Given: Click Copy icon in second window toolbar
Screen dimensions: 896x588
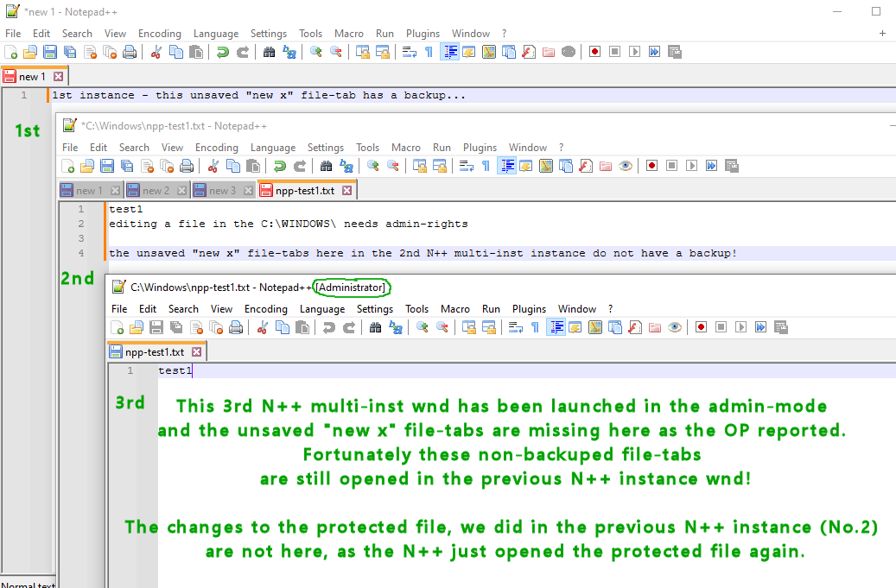Looking at the screenshot, I should click(233, 166).
